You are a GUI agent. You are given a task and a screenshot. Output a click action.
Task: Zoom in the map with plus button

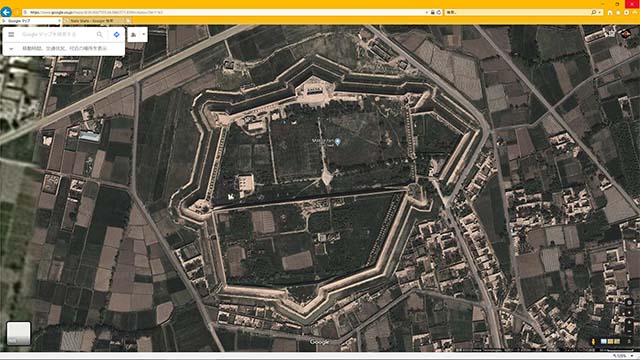coord(629,323)
